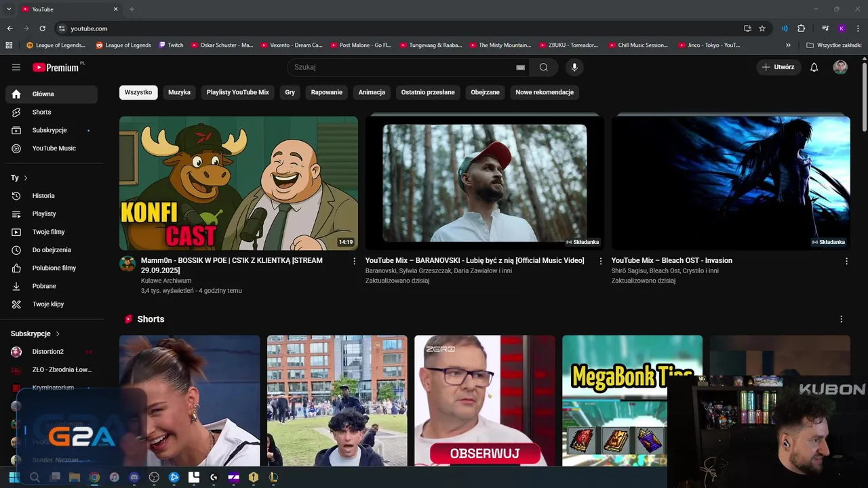
Task: Select Nowe rekomendacje chip
Action: click(545, 92)
